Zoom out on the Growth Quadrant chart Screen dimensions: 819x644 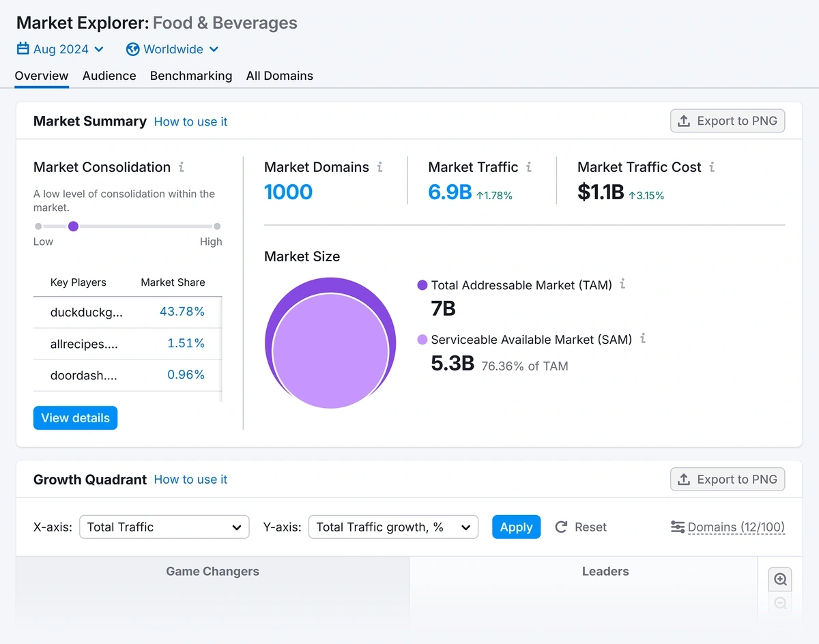(781, 603)
